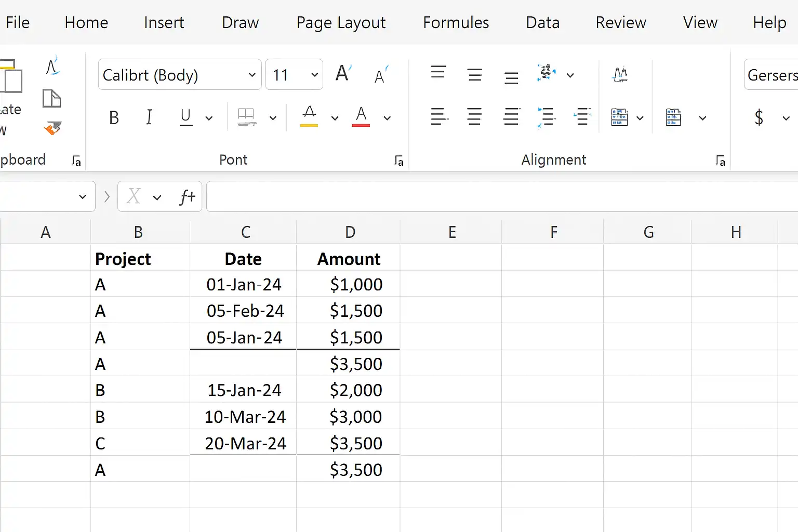The width and height of the screenshot is (798, 532).
Task: Select the Format Painter icon
Action: (52, 127)
